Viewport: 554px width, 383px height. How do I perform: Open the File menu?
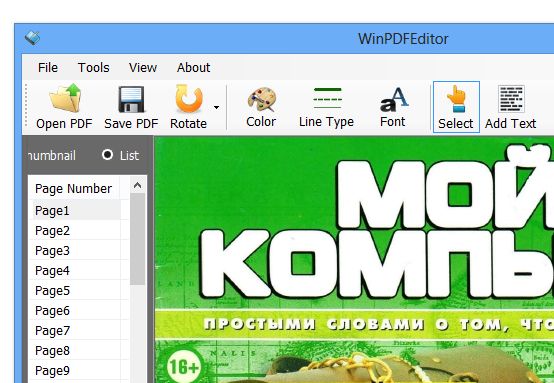[x=48, y=67]
